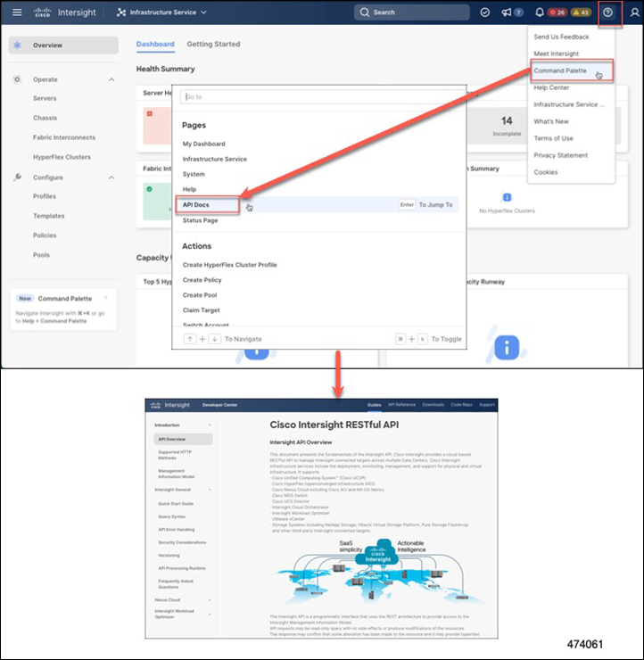The width and height of the screenshot is (644, 660).
Task: Open the notifications bell icon
Action: tap(539, 12)
